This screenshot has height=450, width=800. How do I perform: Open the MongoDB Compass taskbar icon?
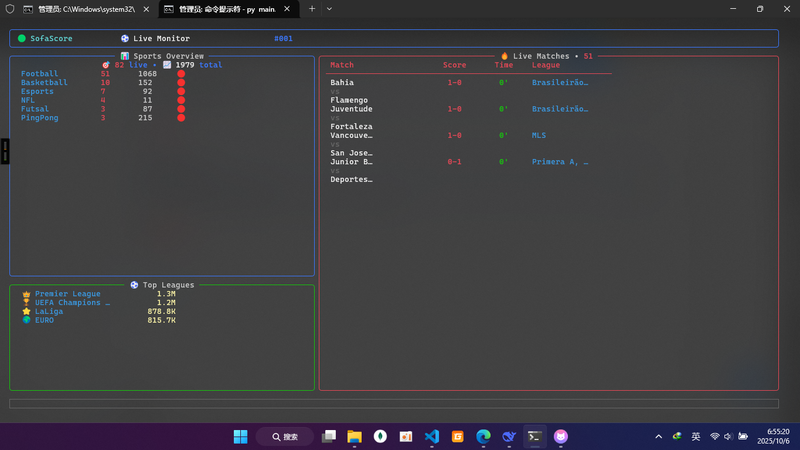(x=380, y=436)
